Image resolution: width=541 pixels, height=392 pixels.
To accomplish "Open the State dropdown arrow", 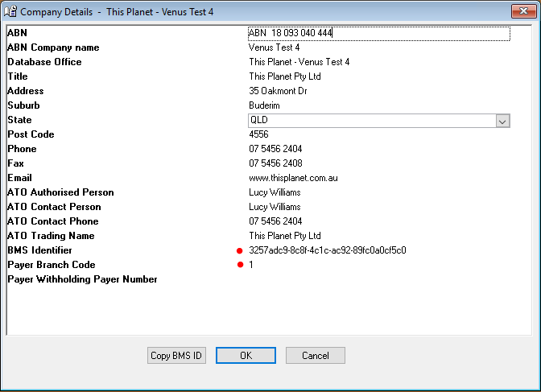I will coord(502,121).
